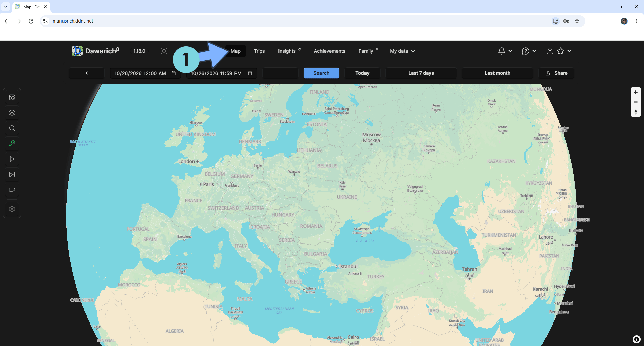The width and height of the screenshot is (644, 346).
Task: Zoom in with the map plus button
Action: (x=636, y=92)
